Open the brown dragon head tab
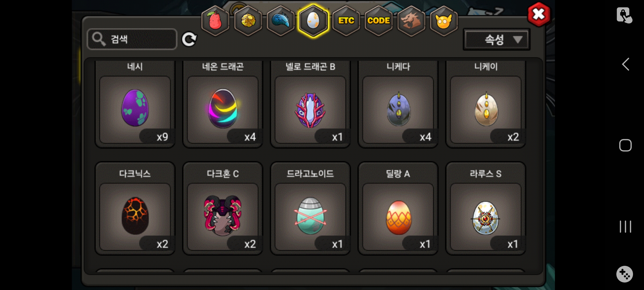 411,21
